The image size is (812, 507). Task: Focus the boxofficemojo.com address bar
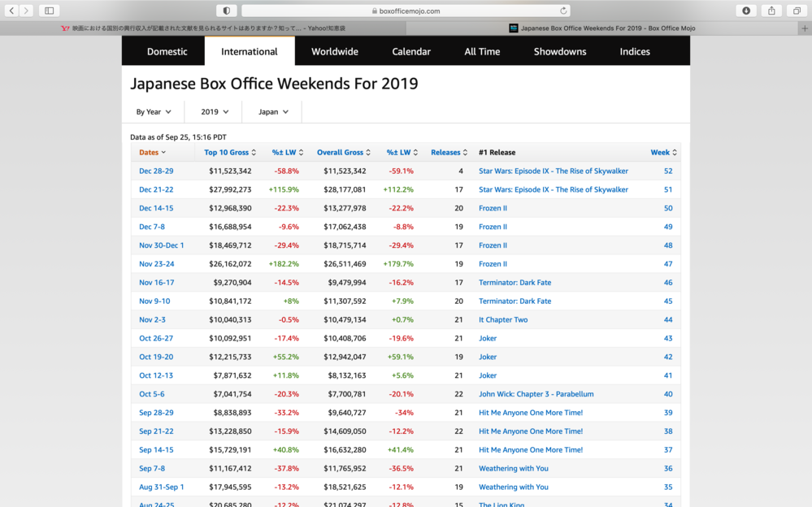(406, 11)
